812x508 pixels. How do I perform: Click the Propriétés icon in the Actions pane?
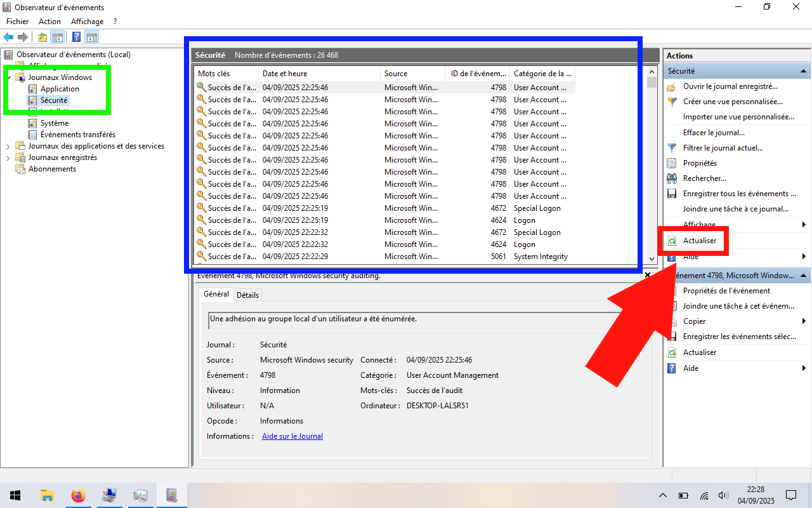coord(672,163)
